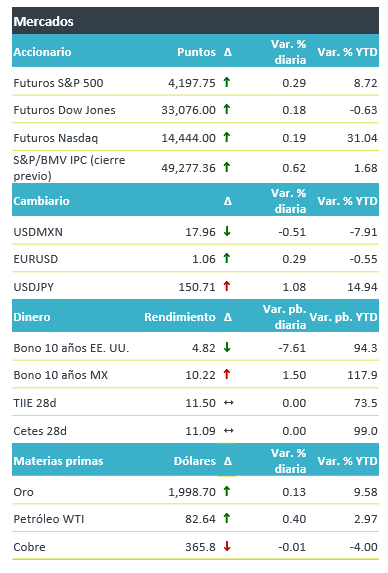388x573 pixels.
Task: Click the Materias primas section header
Action: click(x=58, y=461)
